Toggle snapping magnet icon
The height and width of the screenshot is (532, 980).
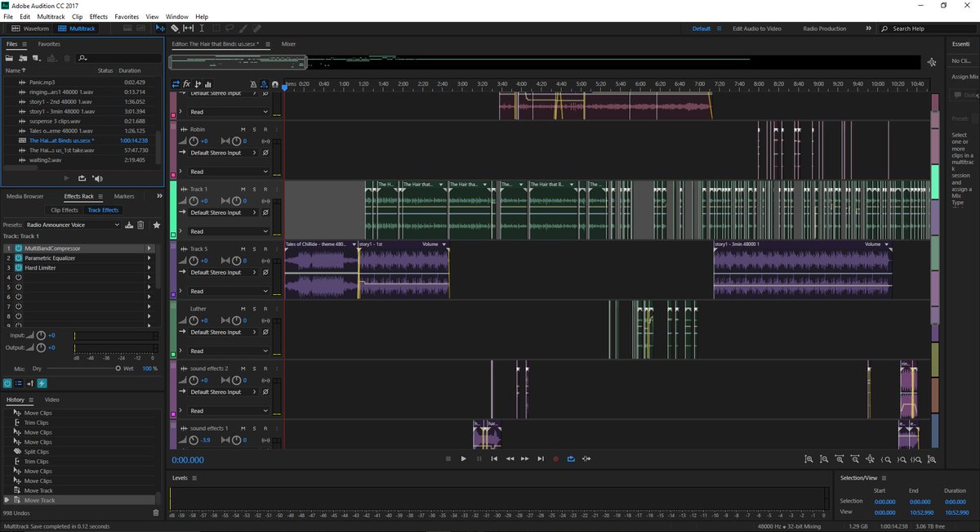(x=274, y=84)
